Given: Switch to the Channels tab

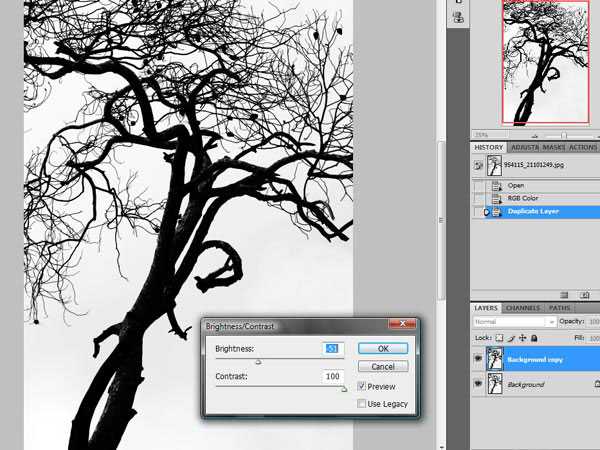Looking at the screenshot, I should (523, 308).
